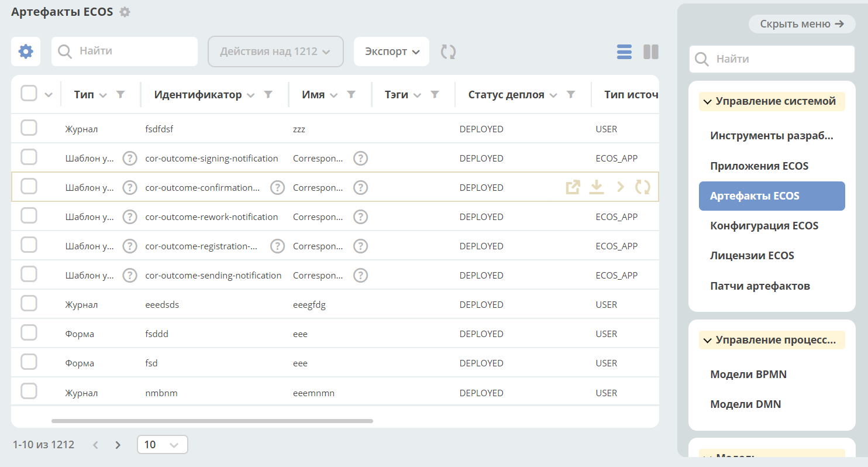
Task: Click the cor-outcome-signing-notification identifier
Action: [x=212, y=159]
